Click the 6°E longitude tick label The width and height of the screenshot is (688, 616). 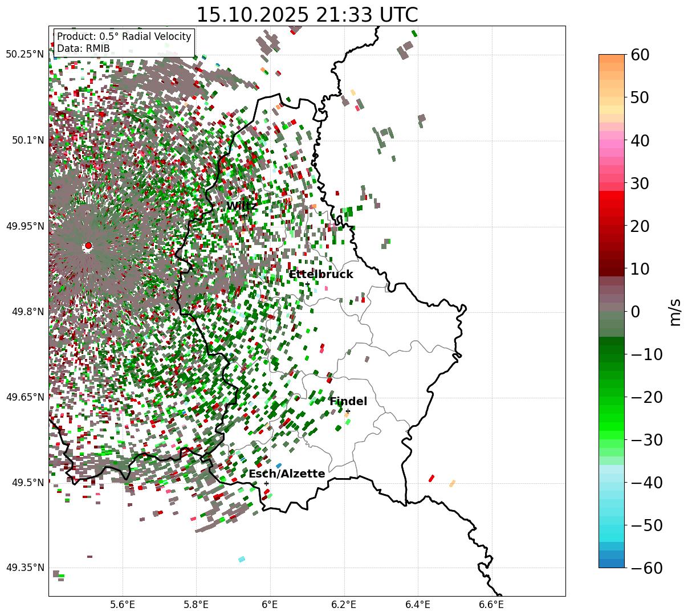(270, 605)
